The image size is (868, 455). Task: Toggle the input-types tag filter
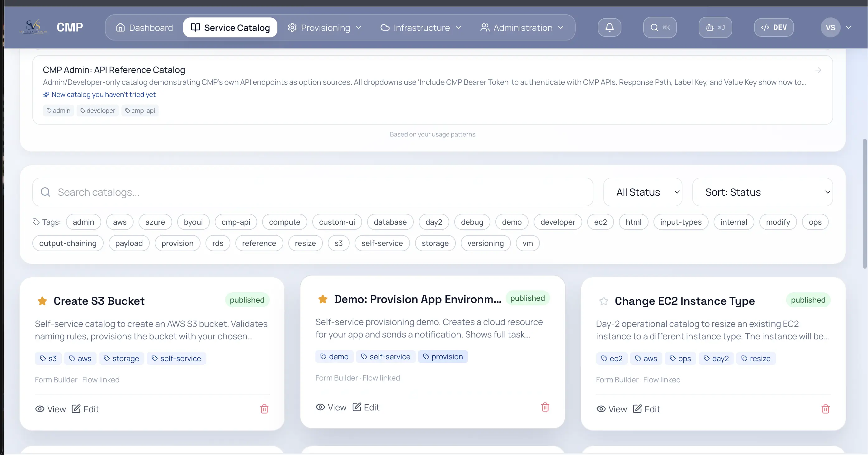point(681,222)
